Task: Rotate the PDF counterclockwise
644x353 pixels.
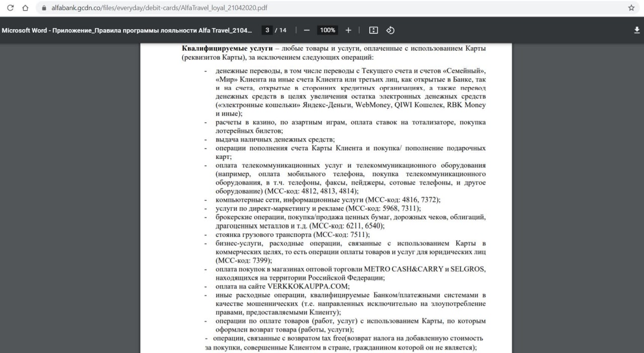Action: (x=390, y=30)
